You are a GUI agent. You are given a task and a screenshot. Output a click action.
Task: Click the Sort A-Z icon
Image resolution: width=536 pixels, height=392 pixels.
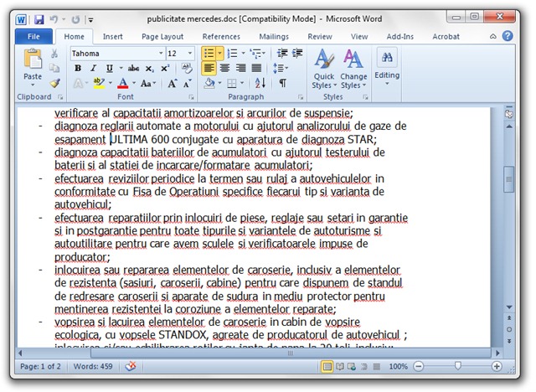click(260, 83)
